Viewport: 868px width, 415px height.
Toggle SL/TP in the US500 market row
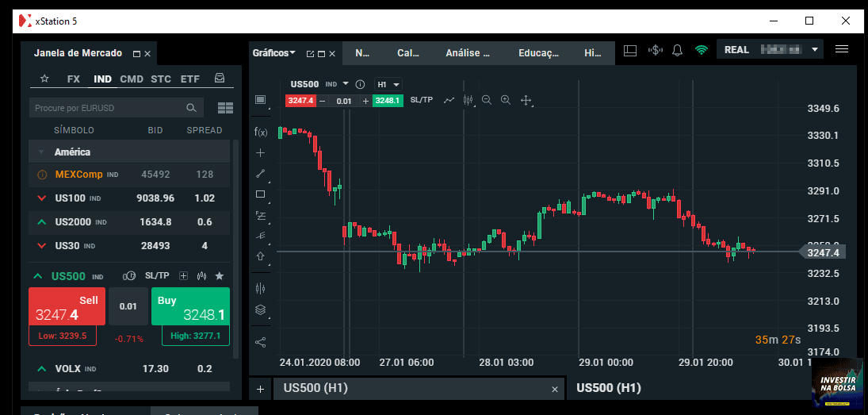(157, 276)
